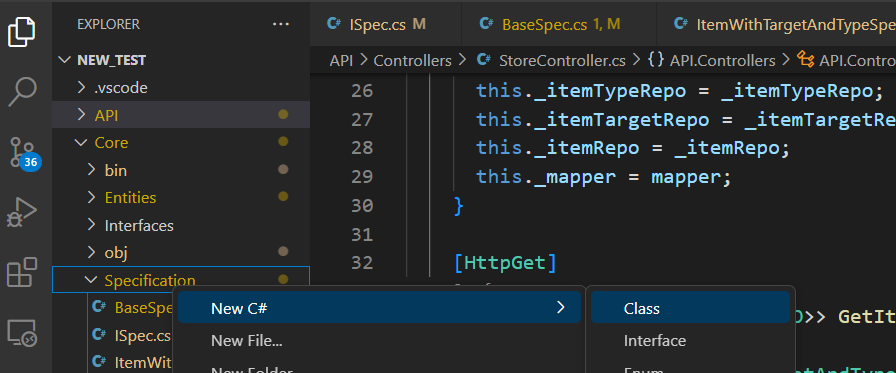This screenshot has width=896, height=373.
Task: Open the Search view in activity bar
Action: pyautogui.click(x=23, y=92)
